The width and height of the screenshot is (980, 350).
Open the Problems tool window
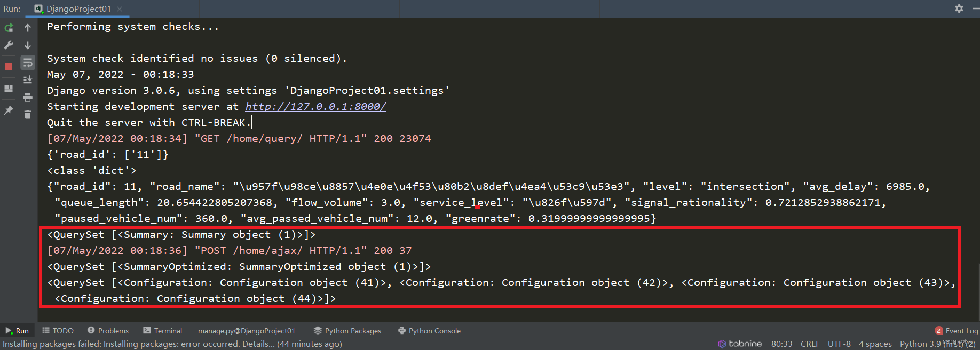coord(108,331)
